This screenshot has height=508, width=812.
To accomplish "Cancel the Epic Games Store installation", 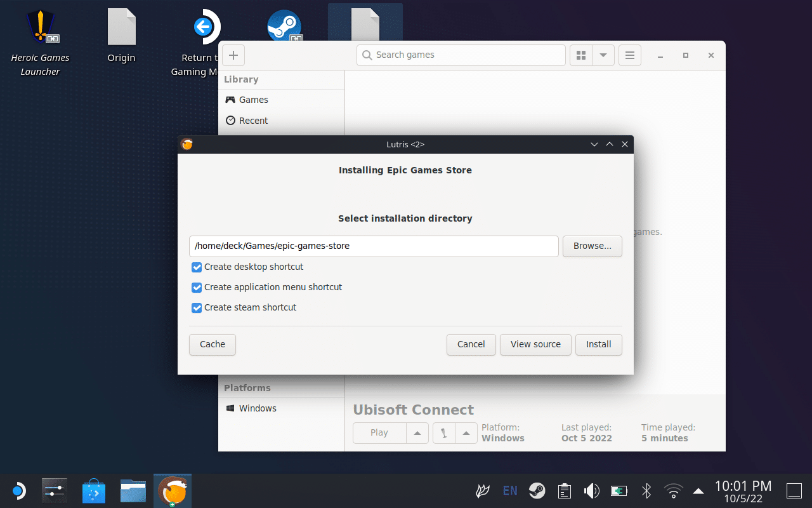I will click(471, 345).
